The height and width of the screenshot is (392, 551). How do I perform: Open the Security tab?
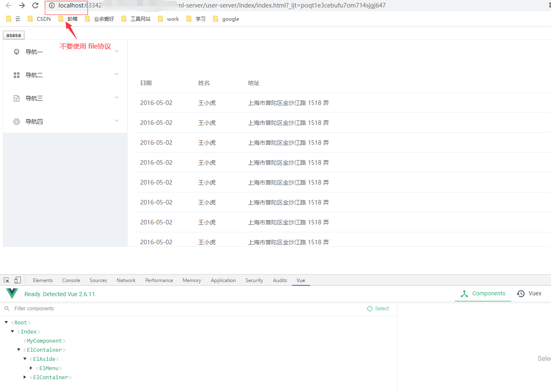click(x=254, y=280)
